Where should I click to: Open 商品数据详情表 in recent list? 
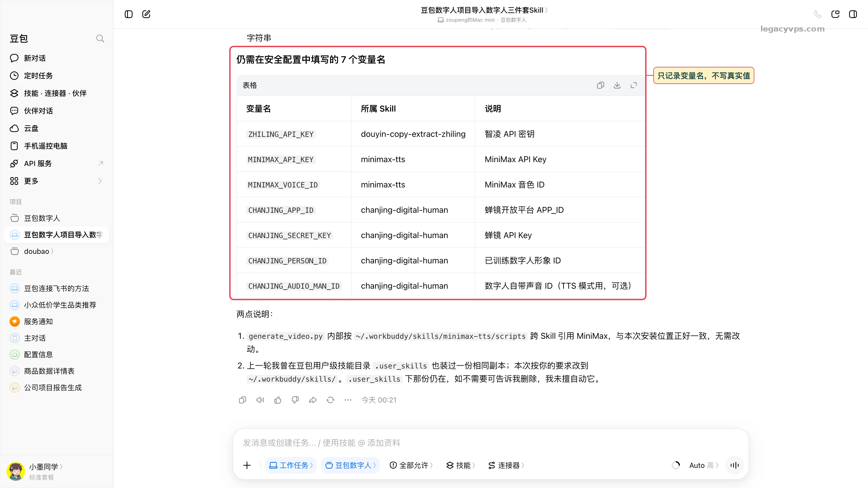(x=57, y=371)
